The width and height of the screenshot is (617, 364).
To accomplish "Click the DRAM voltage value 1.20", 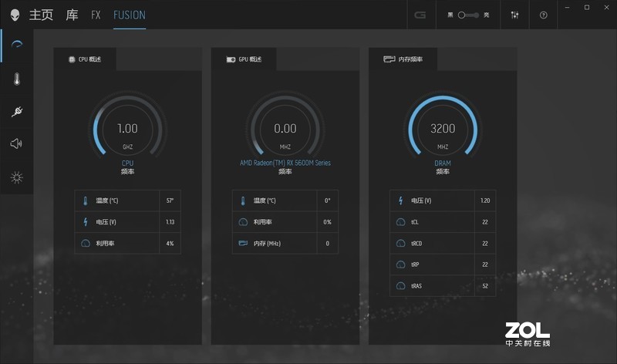I will pos(485,201).
